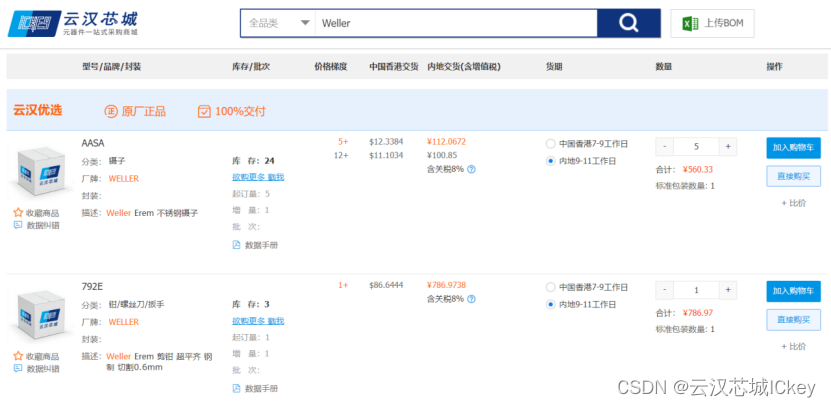
Task: Click the 库存/批次 column header
Action: pos(251,67)
